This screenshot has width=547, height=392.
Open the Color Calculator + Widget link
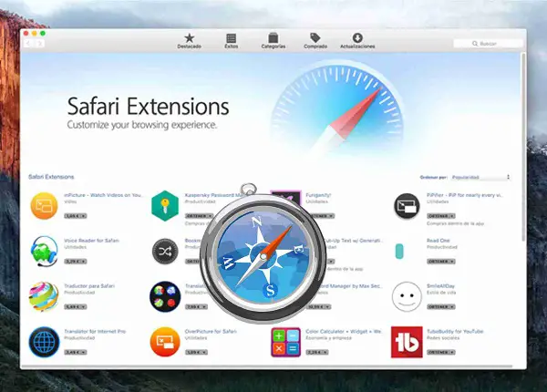click(x=344, y=331)
